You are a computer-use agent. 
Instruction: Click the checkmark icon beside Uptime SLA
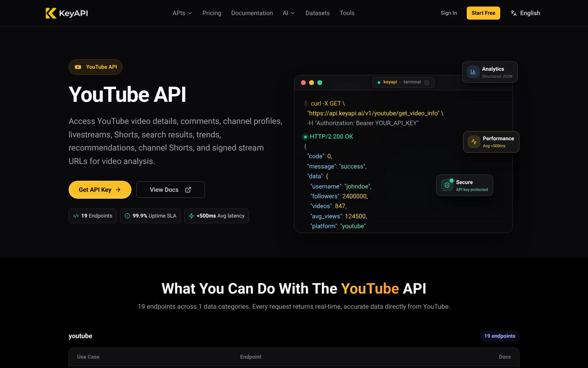click(x=127, y=216)
